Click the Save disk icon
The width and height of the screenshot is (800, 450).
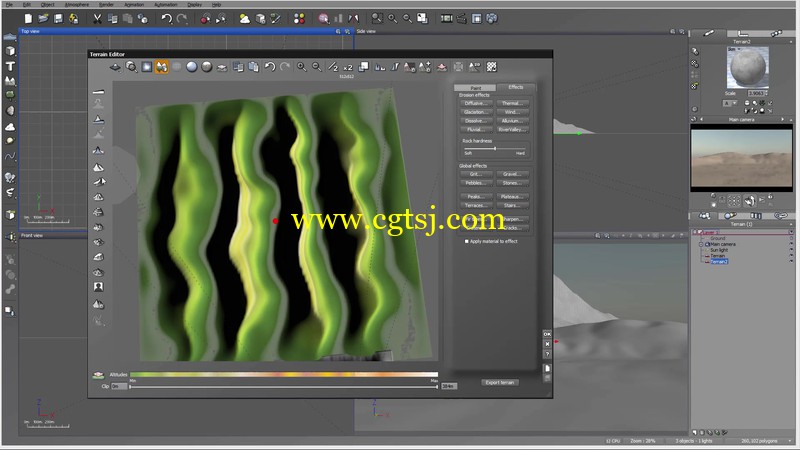click(x=58, y=19)
